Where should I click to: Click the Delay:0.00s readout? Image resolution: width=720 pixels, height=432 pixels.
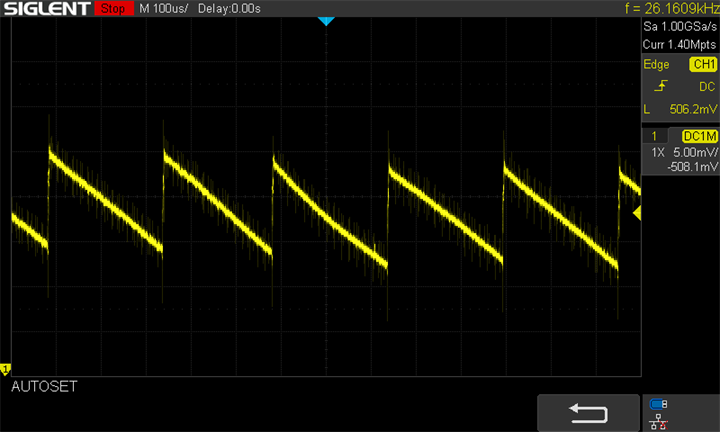229,8
